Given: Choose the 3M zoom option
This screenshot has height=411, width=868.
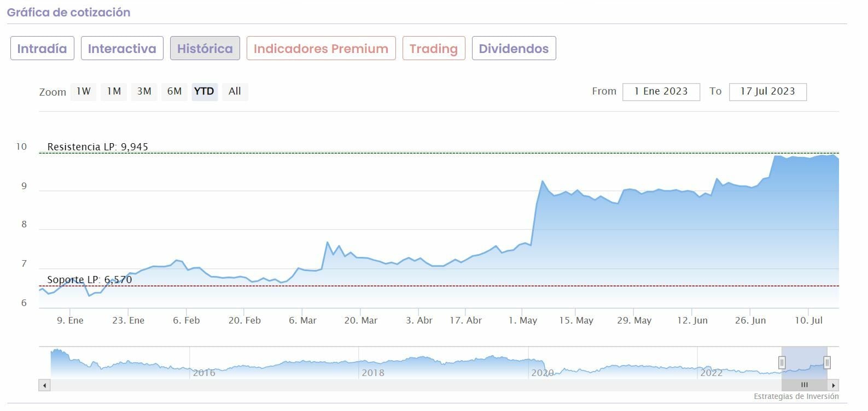Looking at the screenshot, I should point(144,91).
